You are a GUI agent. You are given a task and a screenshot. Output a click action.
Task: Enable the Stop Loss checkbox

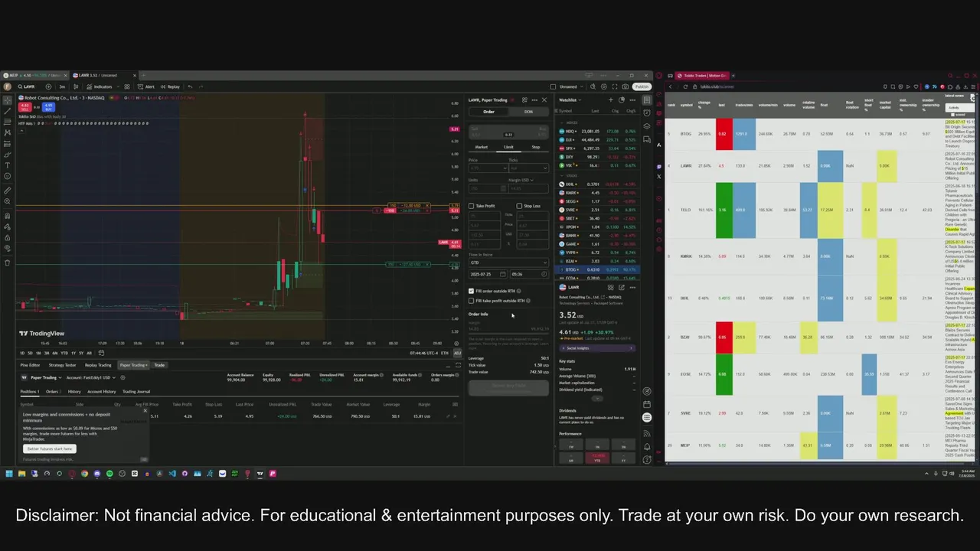(519, 206)
